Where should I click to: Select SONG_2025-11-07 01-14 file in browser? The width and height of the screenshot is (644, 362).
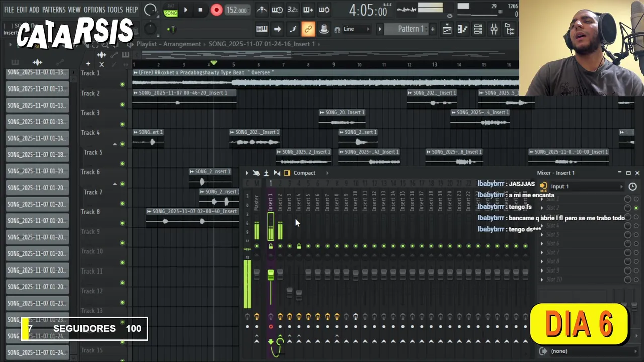click(36, 138)
